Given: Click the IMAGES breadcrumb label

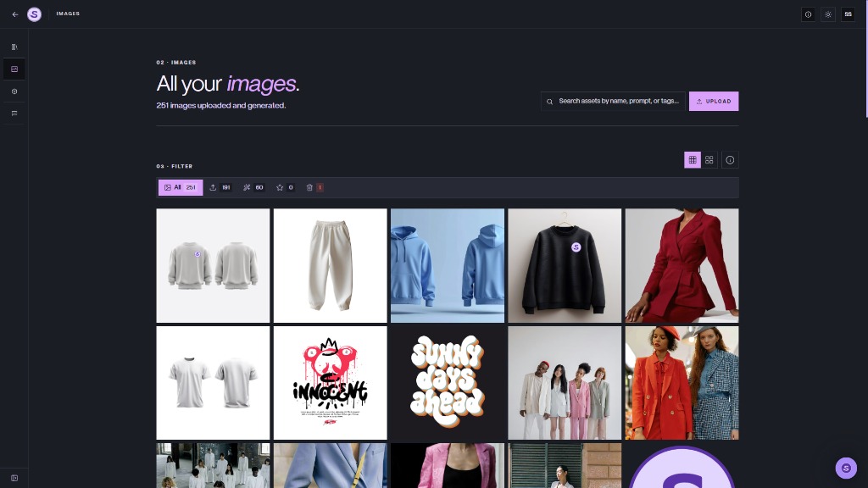Looking at the screenshot, I should click(68, 14).
